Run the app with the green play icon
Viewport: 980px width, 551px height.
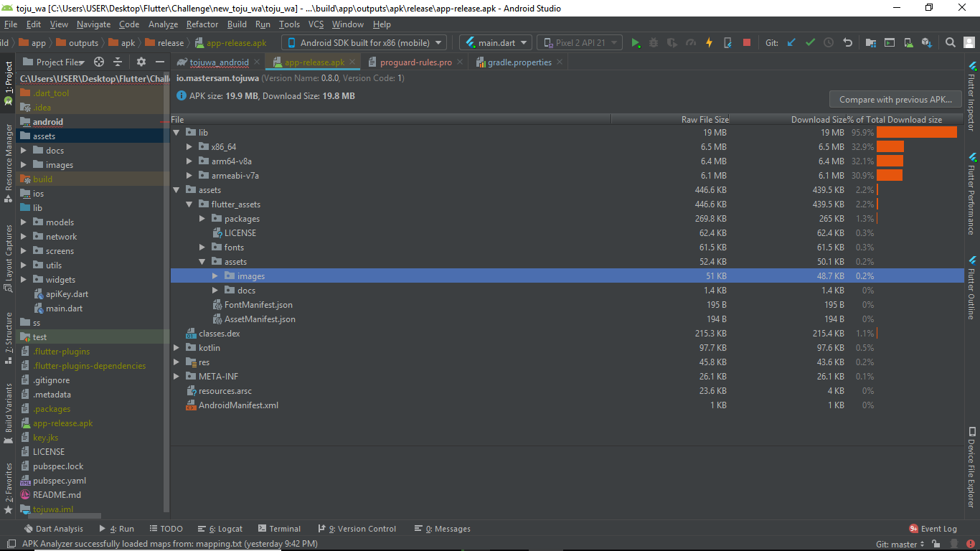point(636,43)
